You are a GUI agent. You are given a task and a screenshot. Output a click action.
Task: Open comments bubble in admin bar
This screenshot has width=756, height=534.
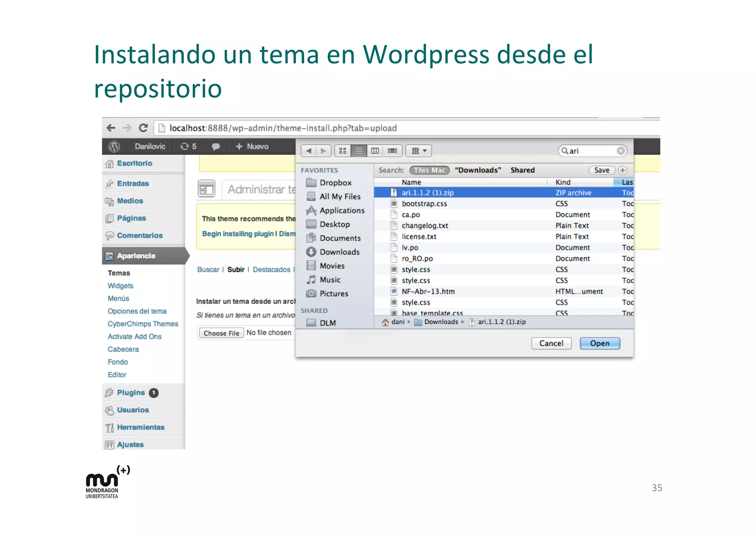pos(216,147)
